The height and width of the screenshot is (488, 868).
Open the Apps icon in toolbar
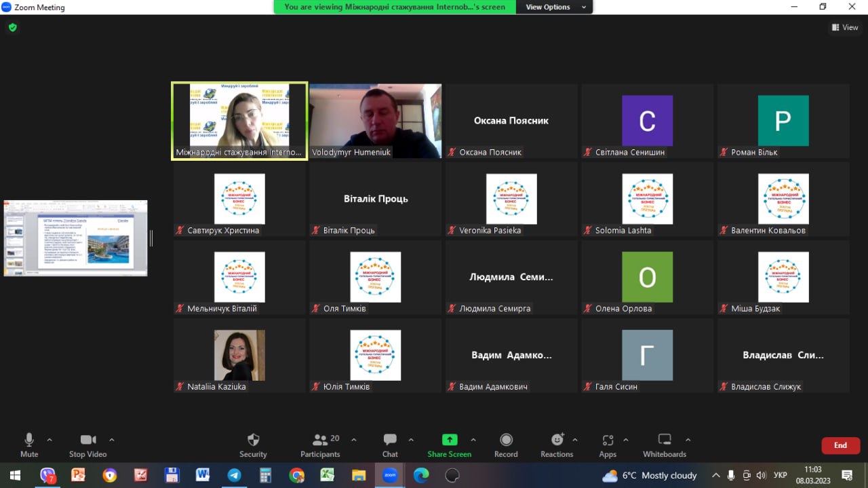coord(608,440)
